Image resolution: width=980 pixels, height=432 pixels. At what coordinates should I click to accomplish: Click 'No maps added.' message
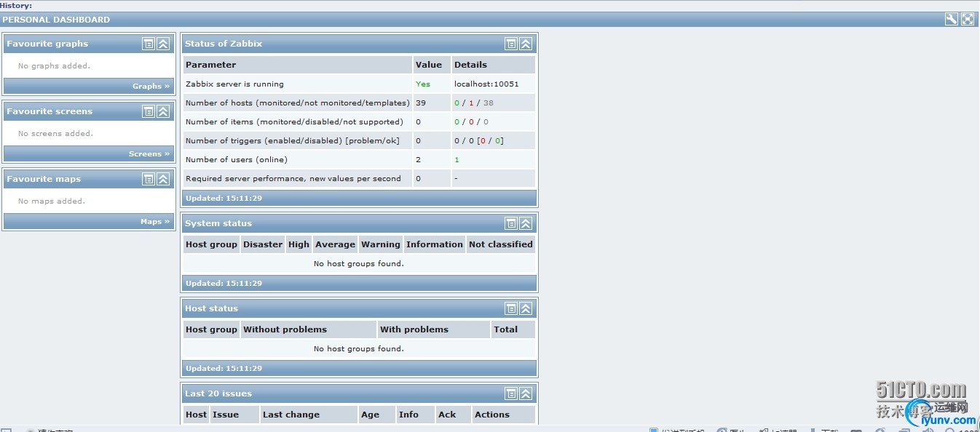tap(51, 201)
